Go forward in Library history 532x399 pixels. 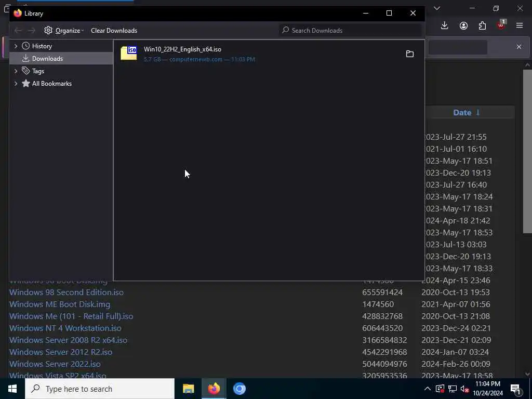click(31, 31)
